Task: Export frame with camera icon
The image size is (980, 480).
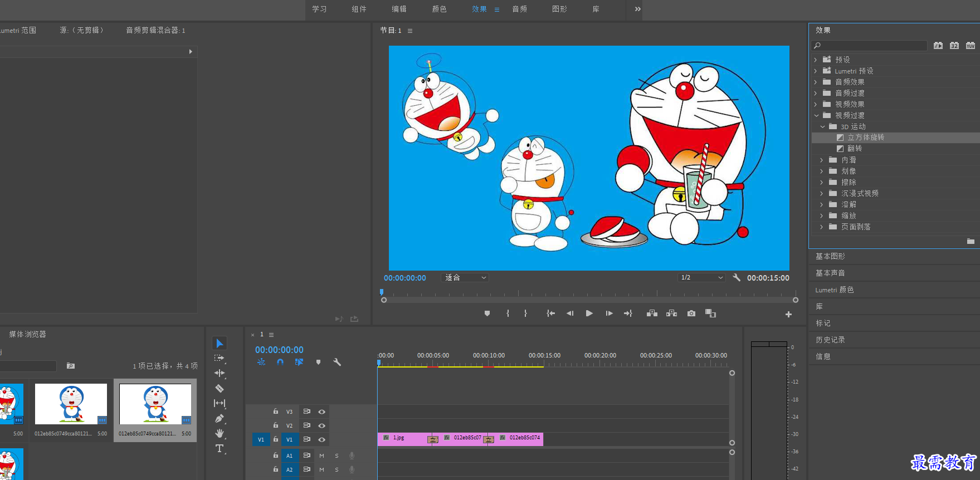Action: (x=691, y=314)
